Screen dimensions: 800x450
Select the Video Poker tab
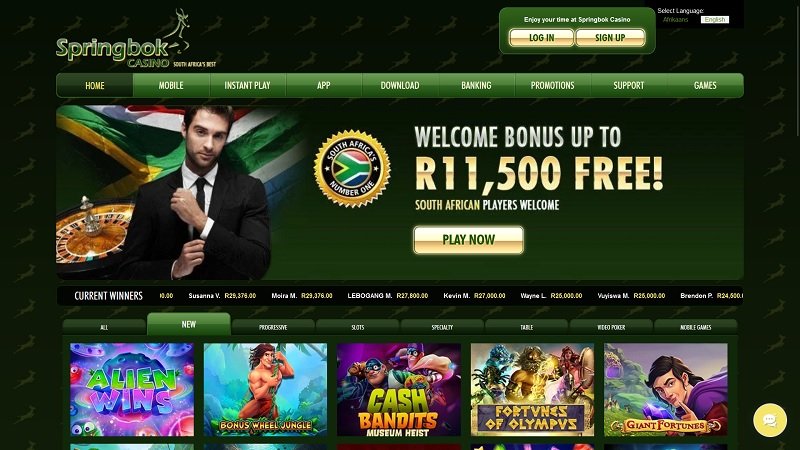(x=611, y=327)
